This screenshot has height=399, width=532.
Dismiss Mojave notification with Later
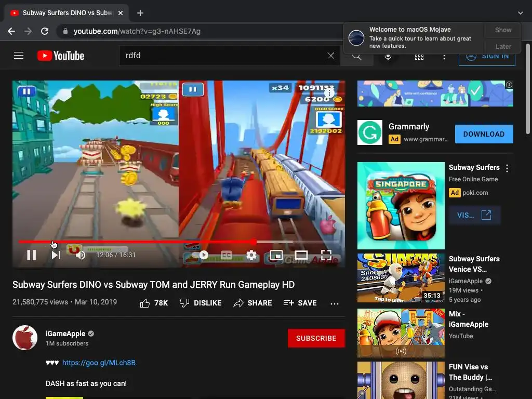[503, 46]
